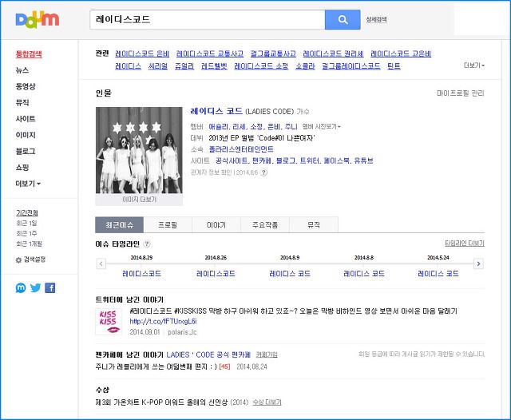Screen dimensions: 511x420
Task: Open member 애슐리 link
Action: coord(219,126)
